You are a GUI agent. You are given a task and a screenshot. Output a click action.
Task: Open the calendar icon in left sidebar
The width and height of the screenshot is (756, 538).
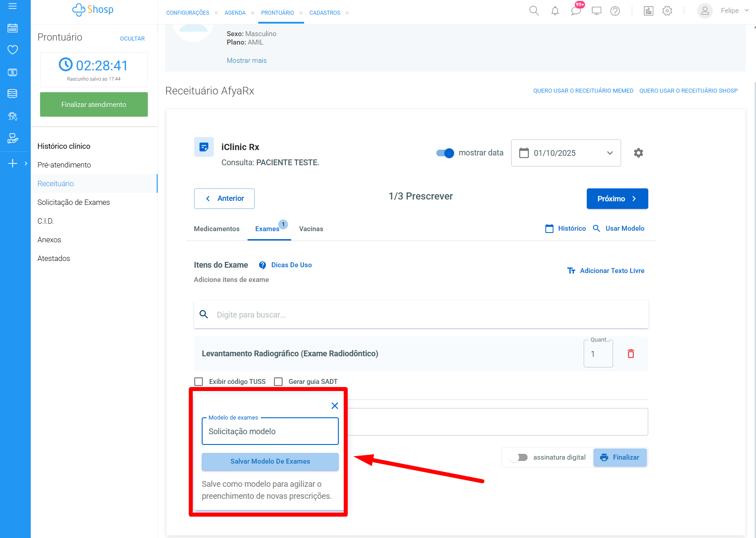tap(12, 28)
